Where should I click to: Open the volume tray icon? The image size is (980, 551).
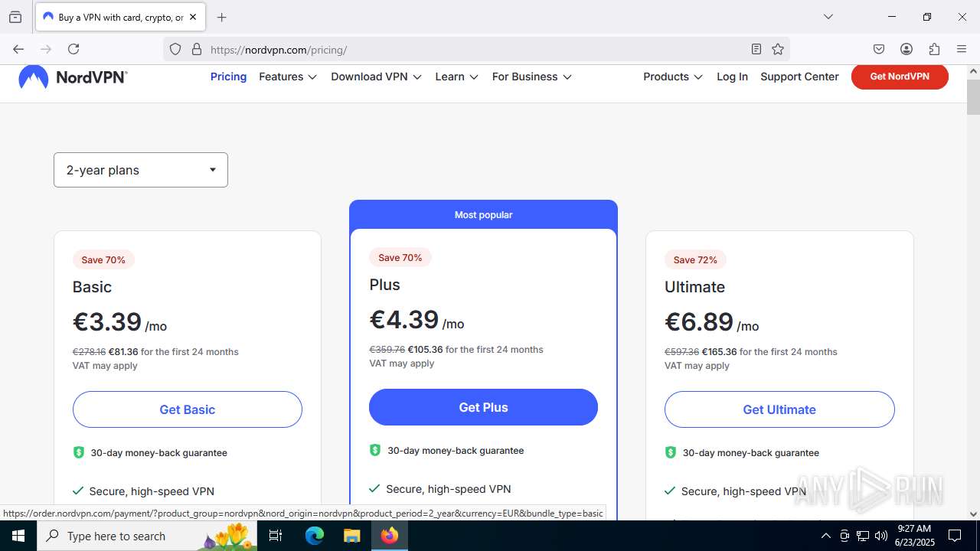881,536
